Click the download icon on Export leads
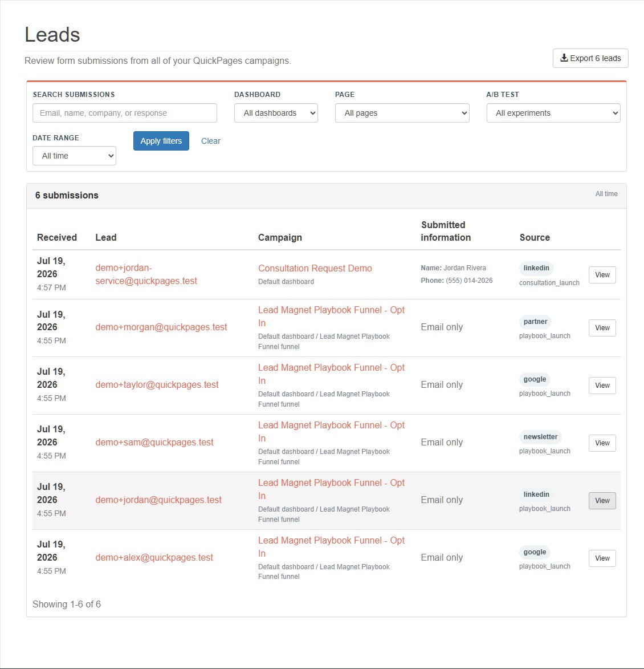Viewport: 644px width, 669px height. click(564, 58)
